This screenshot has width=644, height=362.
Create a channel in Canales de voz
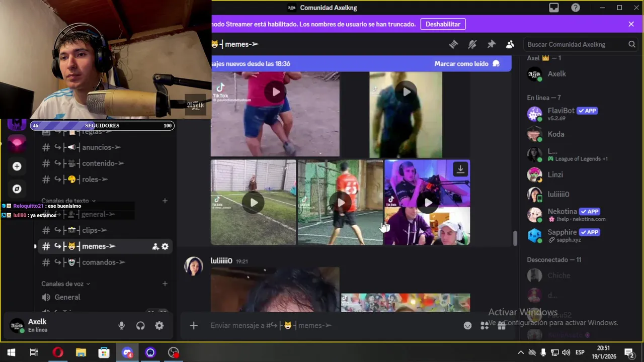(x=165, y=284)
